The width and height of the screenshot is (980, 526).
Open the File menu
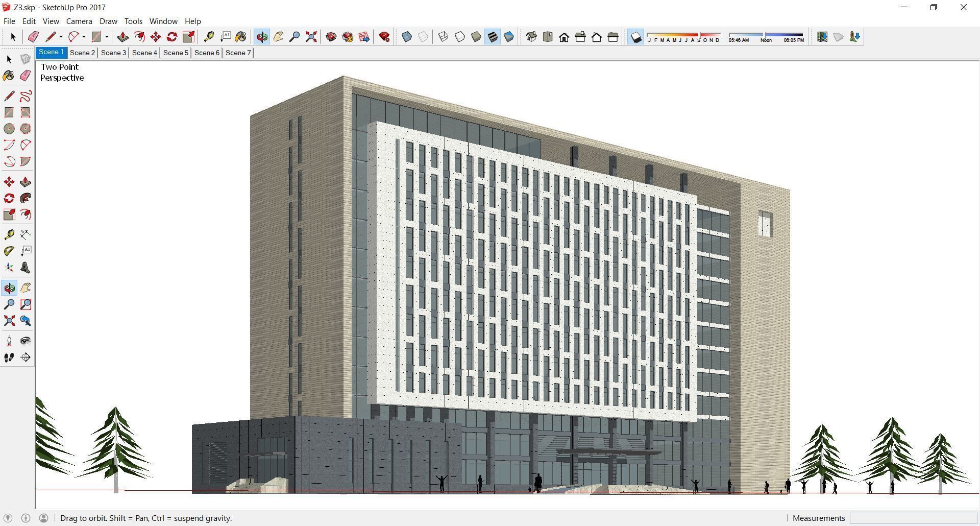(9, 21)
